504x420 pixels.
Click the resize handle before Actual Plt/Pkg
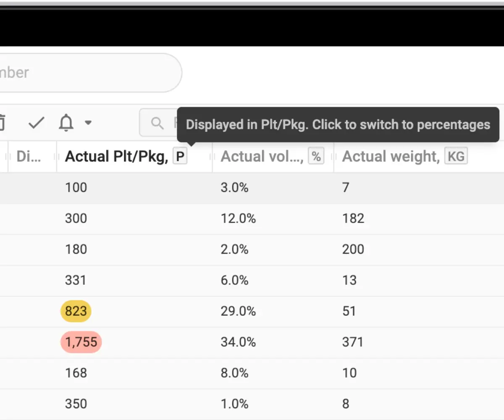coord(56,157)
